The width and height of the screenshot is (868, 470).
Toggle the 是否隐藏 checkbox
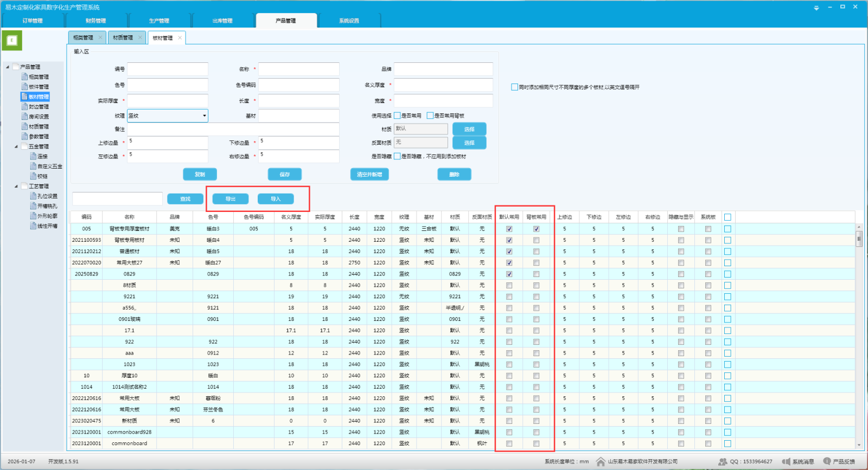(397, 156)
